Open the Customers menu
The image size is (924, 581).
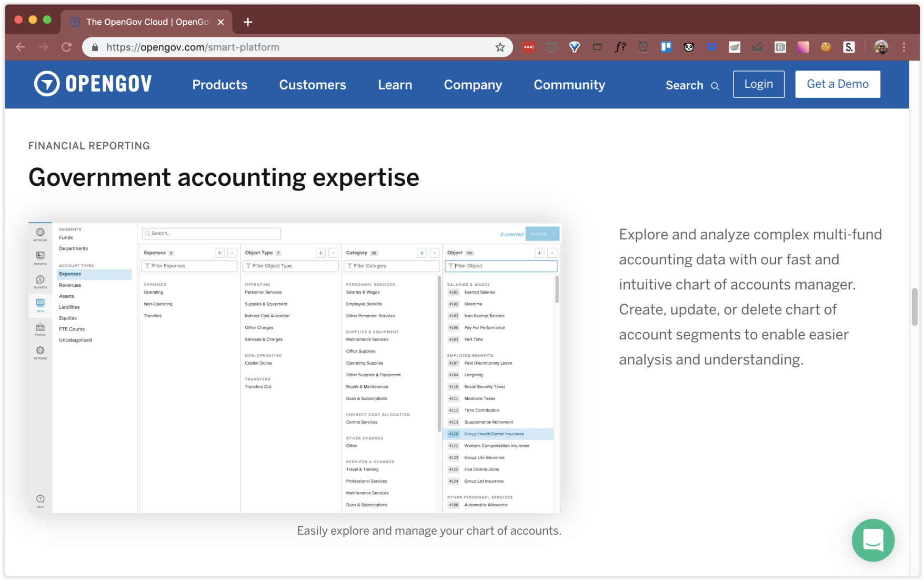313,85
